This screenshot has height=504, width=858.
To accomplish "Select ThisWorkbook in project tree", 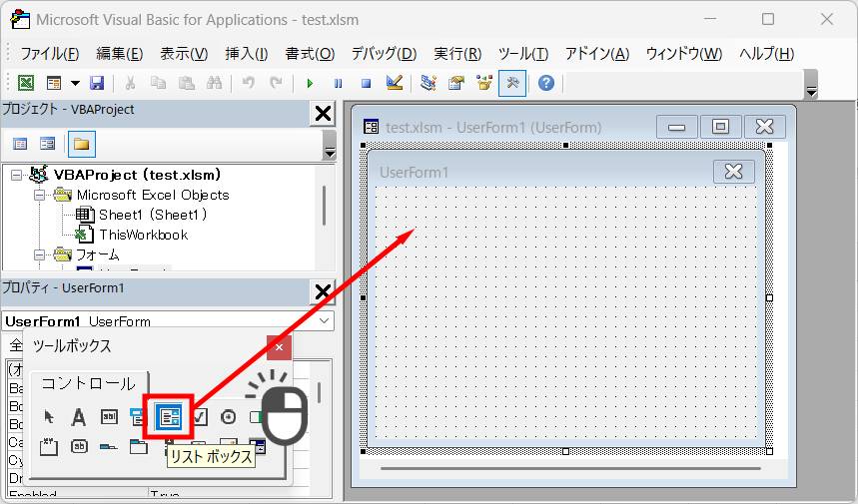I will click(144, 236).
